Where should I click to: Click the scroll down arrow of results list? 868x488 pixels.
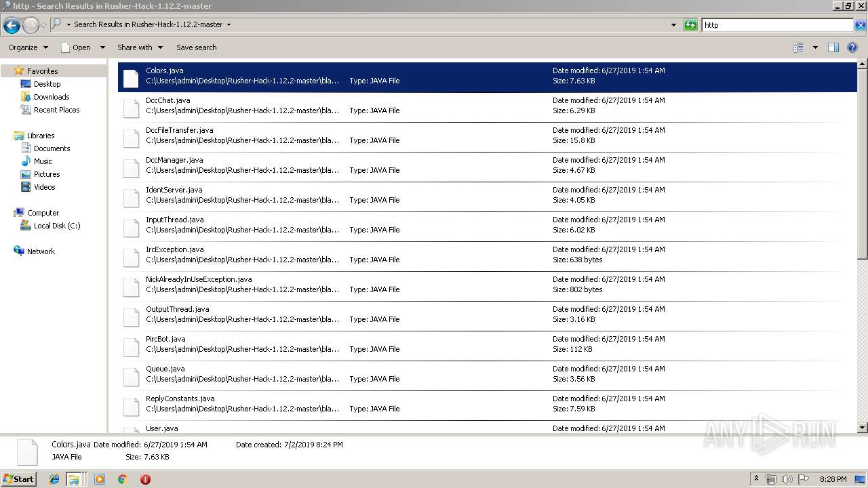pos(862,428)
